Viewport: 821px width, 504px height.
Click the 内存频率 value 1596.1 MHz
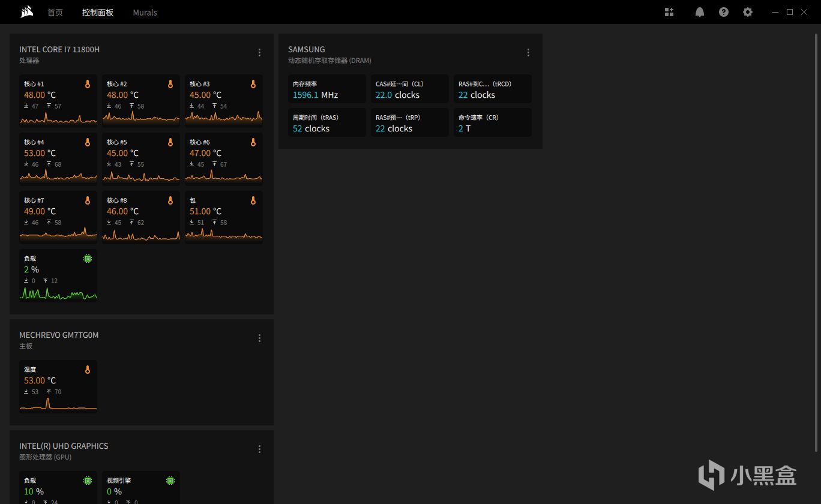315,95
